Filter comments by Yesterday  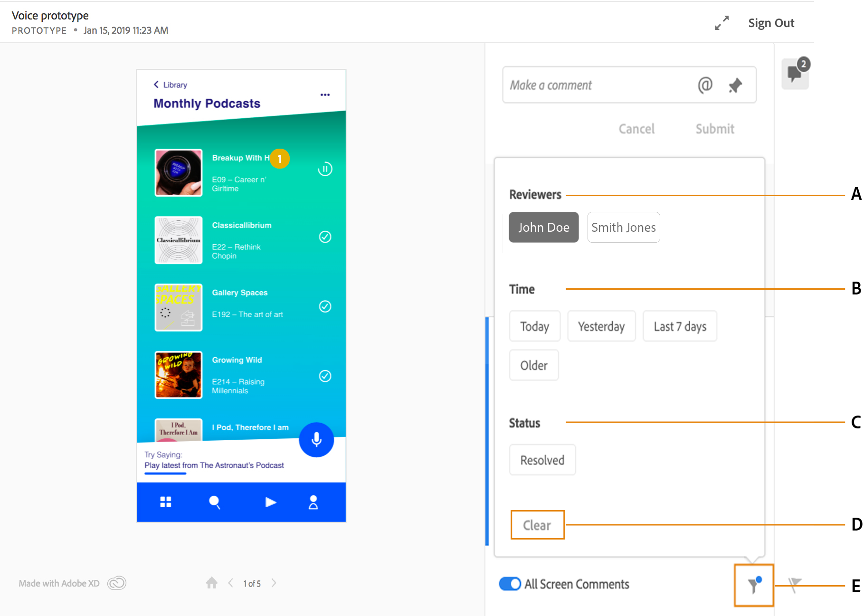601,326
